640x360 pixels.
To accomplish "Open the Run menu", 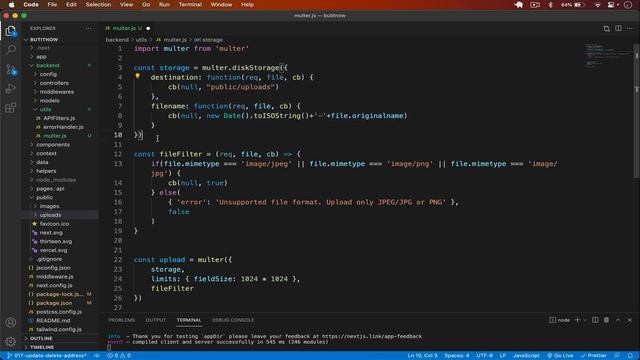I will [x=164, y=4].
